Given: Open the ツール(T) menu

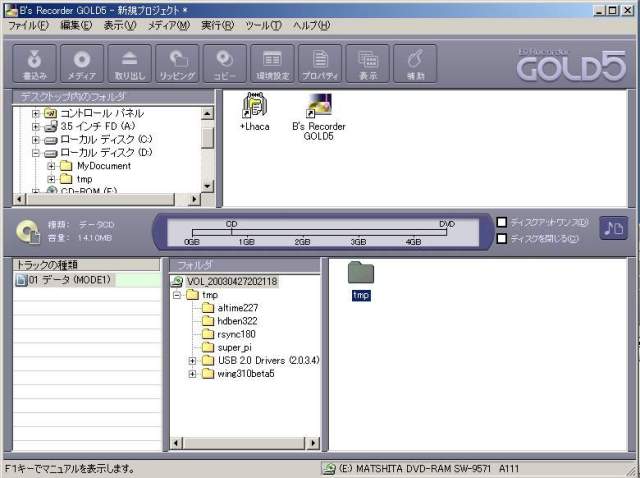Looking at the screenshot, I should tap(263, 25).
